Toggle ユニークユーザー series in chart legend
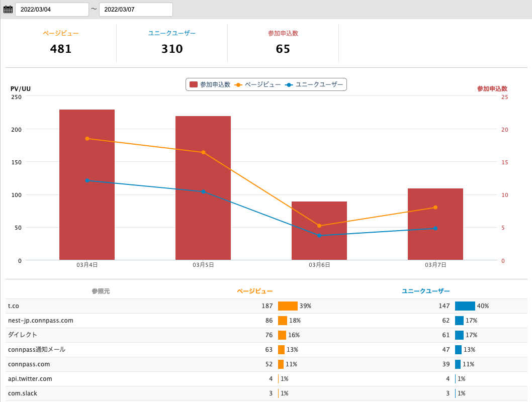 click(x=314, y=85)
